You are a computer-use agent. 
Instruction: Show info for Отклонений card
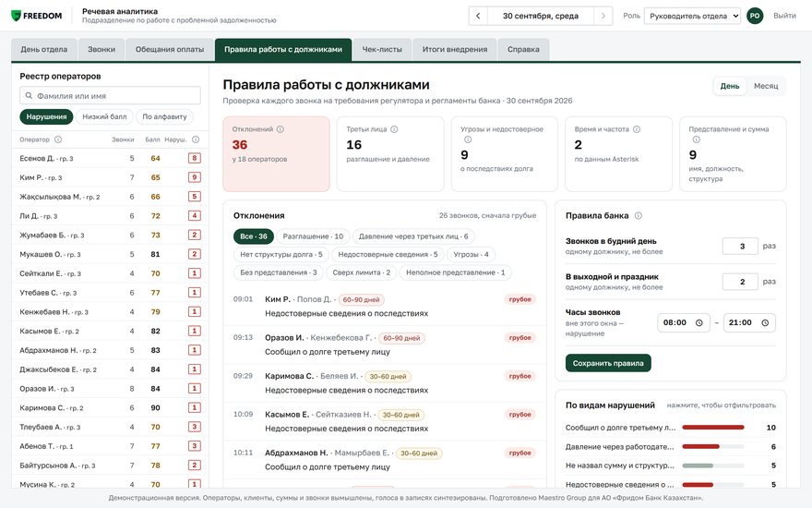(x=281, y=129)
